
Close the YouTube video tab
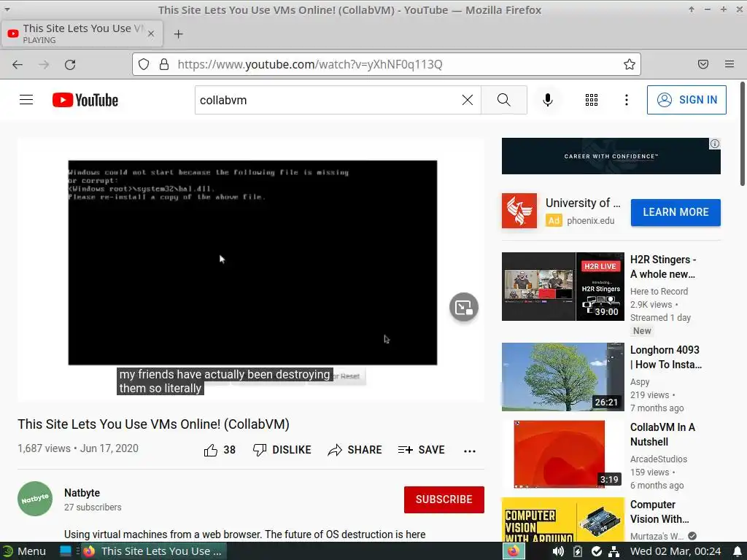pos(151,34)
